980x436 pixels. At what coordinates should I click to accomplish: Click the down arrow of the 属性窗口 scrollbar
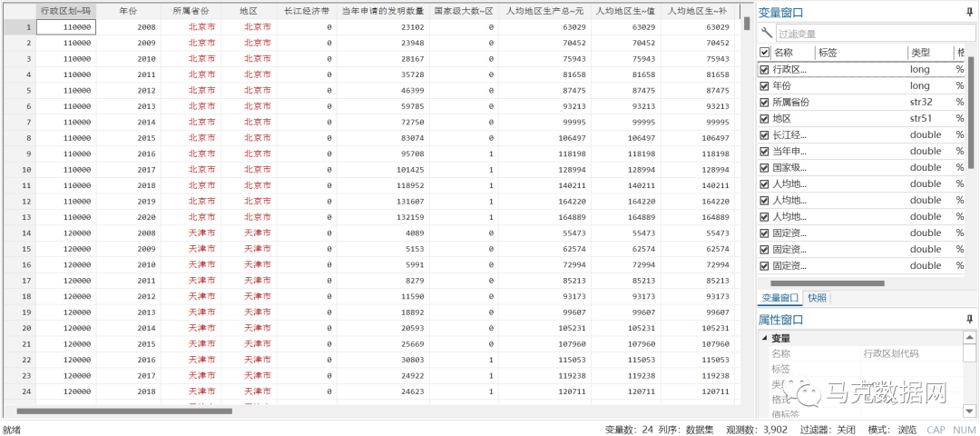point(969,411)
